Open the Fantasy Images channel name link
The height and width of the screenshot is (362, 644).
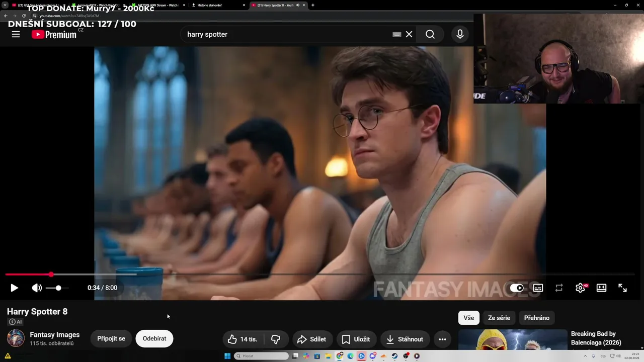[x=55, y=335]
